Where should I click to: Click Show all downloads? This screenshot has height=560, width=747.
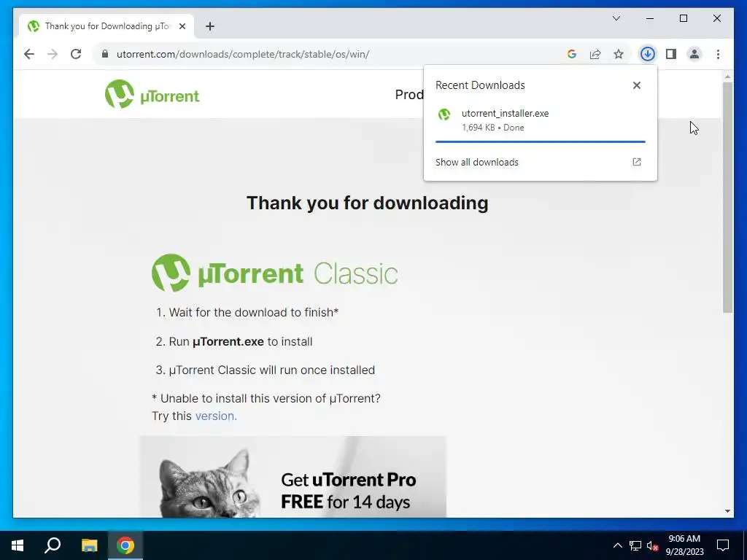click(477, 162)
